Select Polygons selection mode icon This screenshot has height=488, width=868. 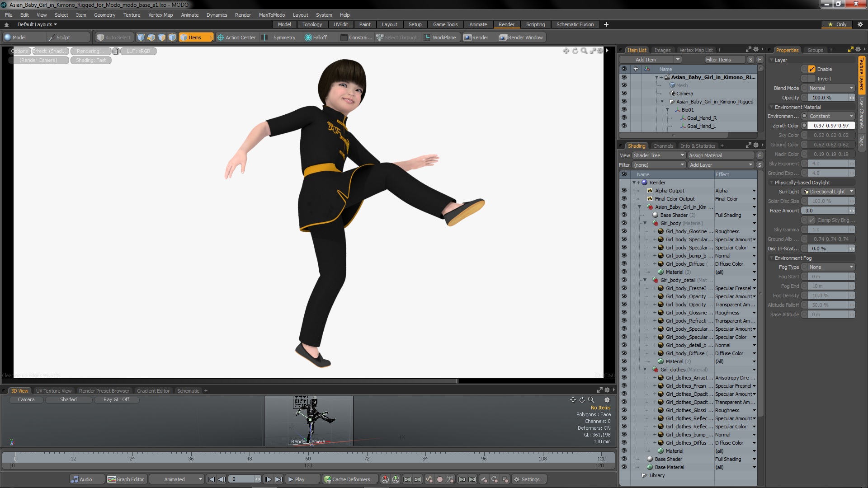pos(162,38)
